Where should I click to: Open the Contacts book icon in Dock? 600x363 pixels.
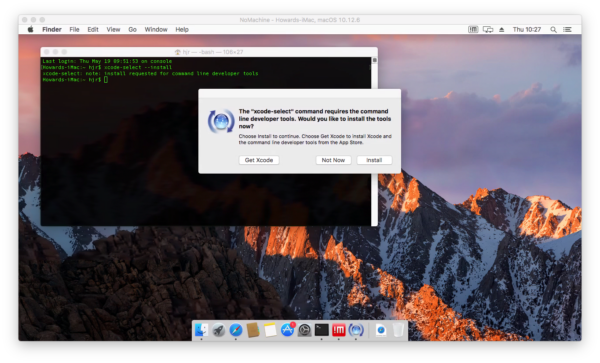click(x=253, y=330)
